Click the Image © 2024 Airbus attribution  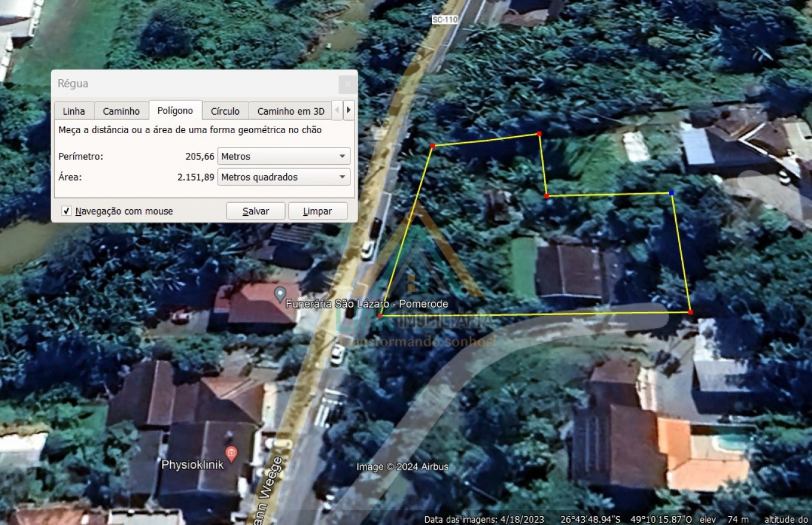(x=402, y=467)
